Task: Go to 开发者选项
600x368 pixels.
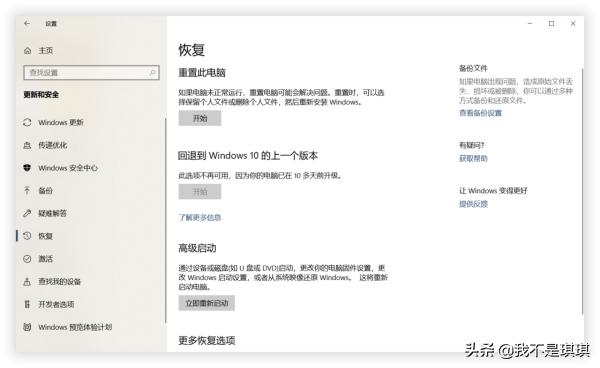Action: 56,304
